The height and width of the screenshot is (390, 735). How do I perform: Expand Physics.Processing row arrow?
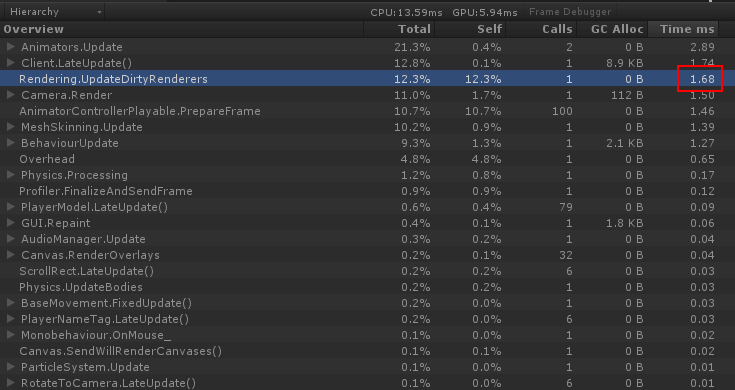click(11, 175)
